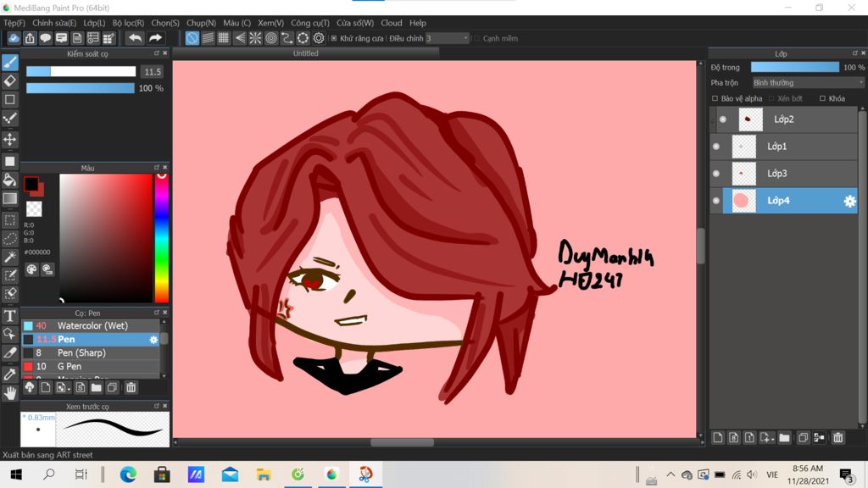Viewport: 868px width, 488px height.
Task: Enable radial snap guide
Action: (x=255, y=38)
